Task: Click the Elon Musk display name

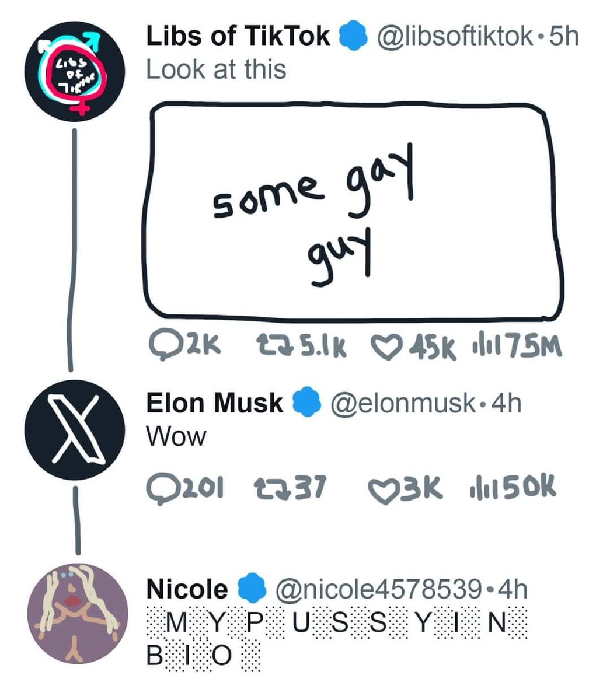Action: pos(214,403)
